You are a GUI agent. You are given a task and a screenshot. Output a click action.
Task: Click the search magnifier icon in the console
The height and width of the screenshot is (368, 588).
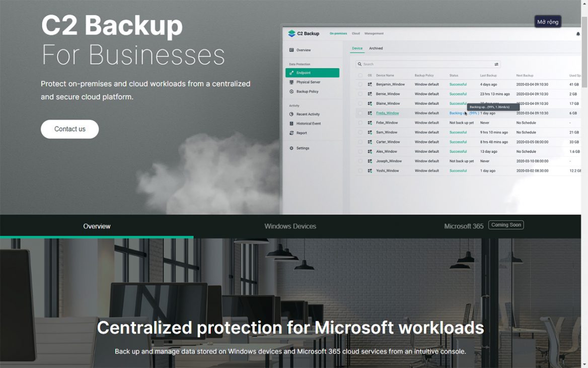(359, 64)
